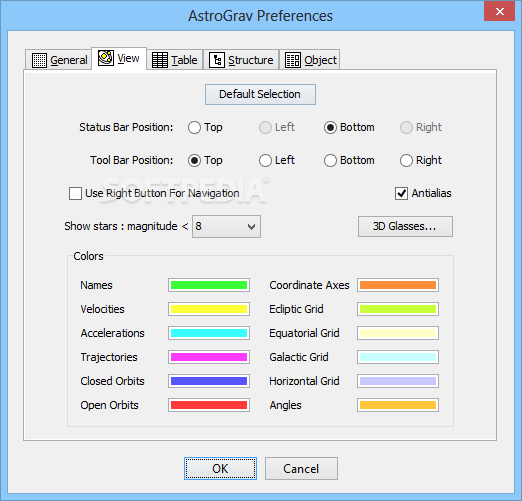Change the Velocities yellow color swatch
The height and width of the screenshot is (501, 522).
[209, 309]
